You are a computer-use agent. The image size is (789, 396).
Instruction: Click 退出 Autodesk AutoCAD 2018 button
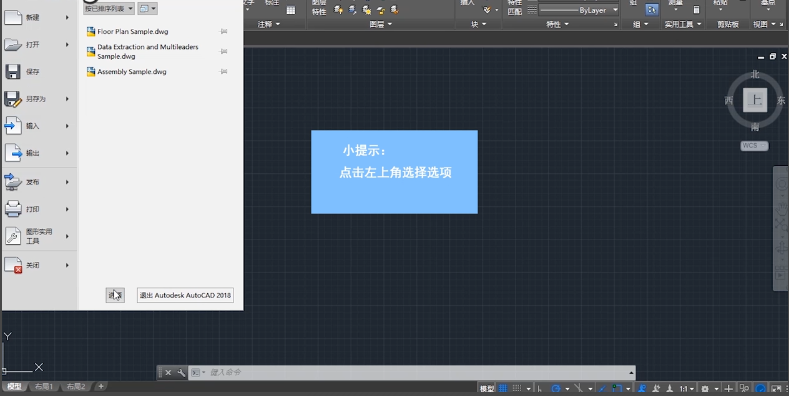(x=185, y=295)
